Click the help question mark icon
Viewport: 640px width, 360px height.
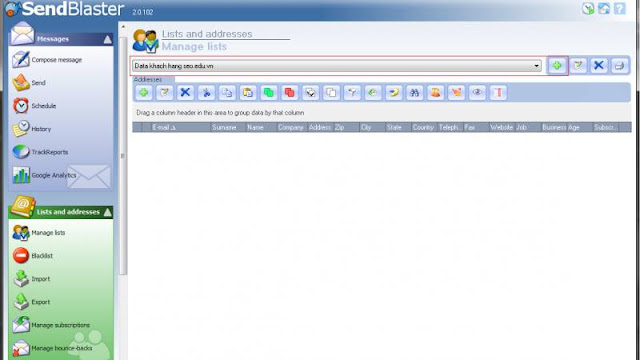pyautogui.click(x=620, y=8)
